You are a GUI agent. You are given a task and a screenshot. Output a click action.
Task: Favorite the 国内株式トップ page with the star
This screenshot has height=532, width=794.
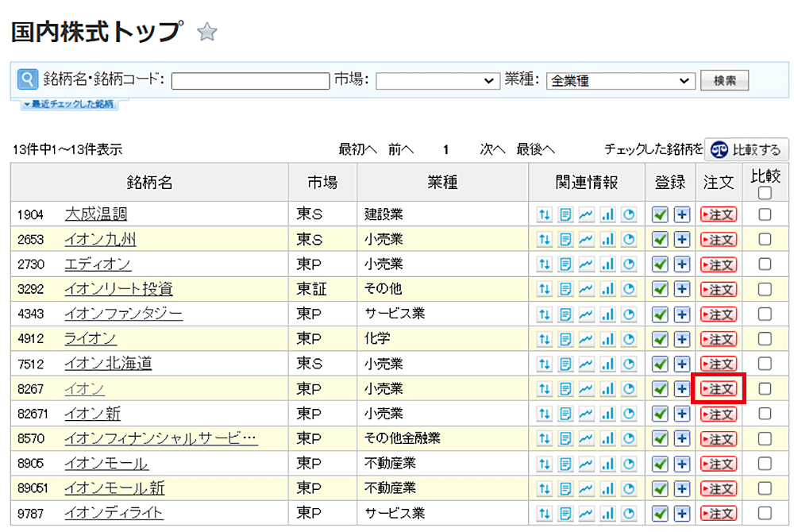click(207, 33)
